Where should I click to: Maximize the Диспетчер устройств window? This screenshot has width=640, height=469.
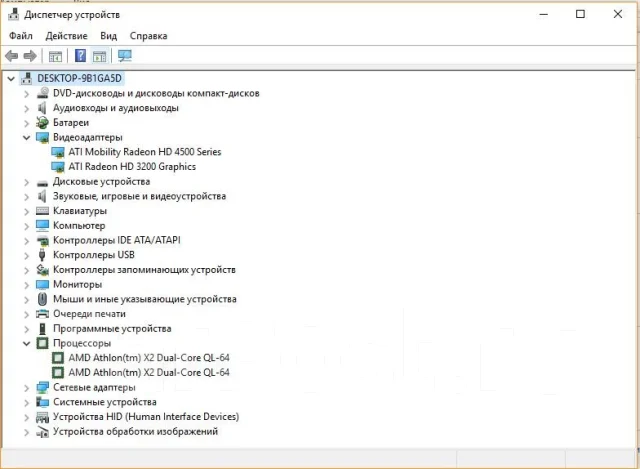pos(580,14)
